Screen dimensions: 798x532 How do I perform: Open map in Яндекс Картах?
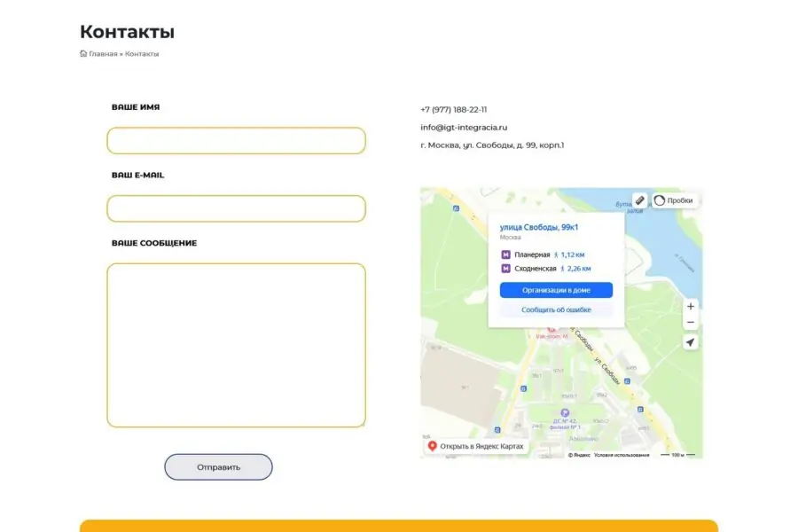[x=476, y=446]
